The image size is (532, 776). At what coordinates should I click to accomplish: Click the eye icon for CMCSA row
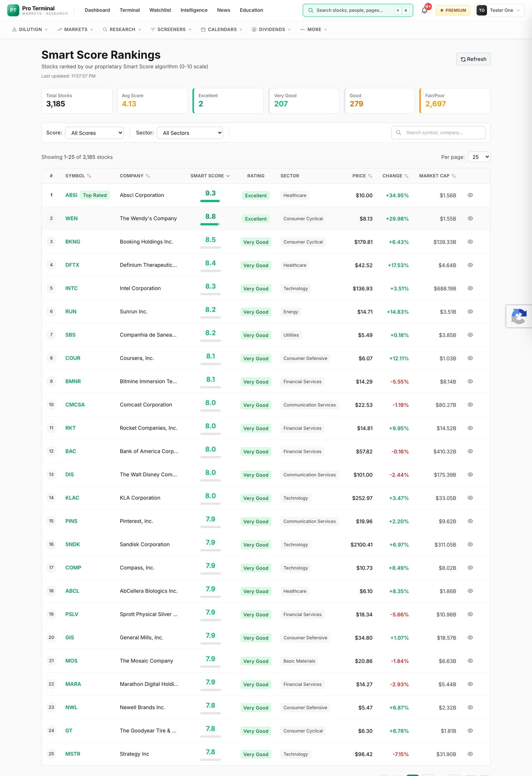point(470,405)
